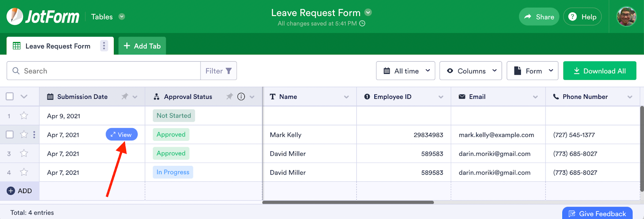Open the user profile avatar
This screenshot has height=219, width=644.
coord(626,17)
